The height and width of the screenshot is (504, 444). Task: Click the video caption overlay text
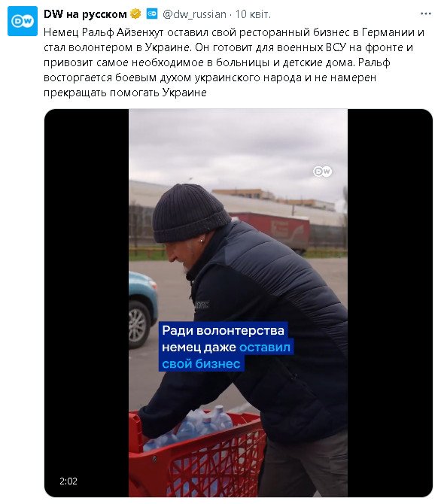click(x=226, y=347)
